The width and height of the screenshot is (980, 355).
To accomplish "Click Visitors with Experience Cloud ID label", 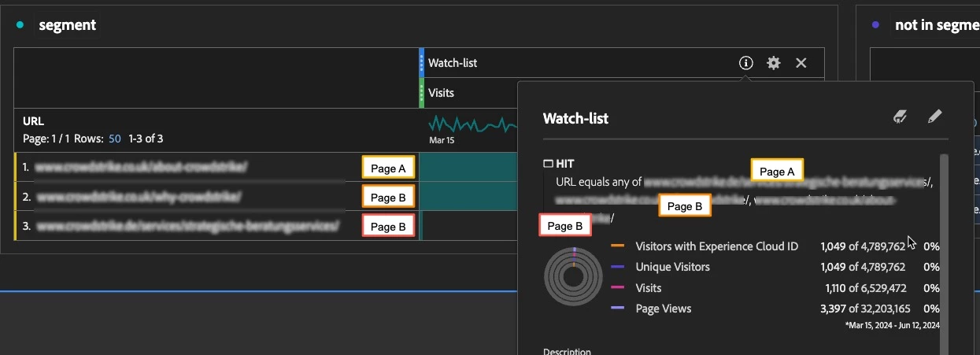I will (x=717, y=246).
